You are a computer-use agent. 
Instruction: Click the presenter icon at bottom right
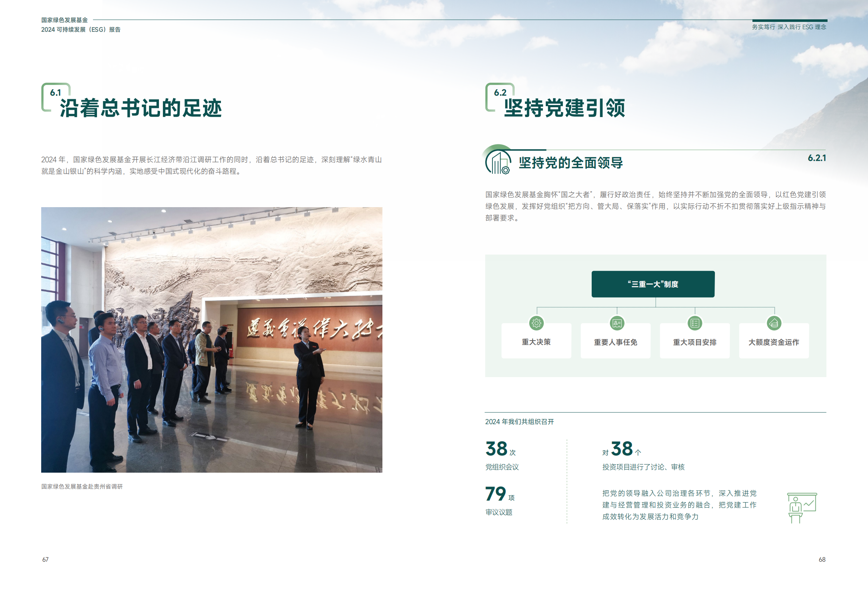pos(802,508)
